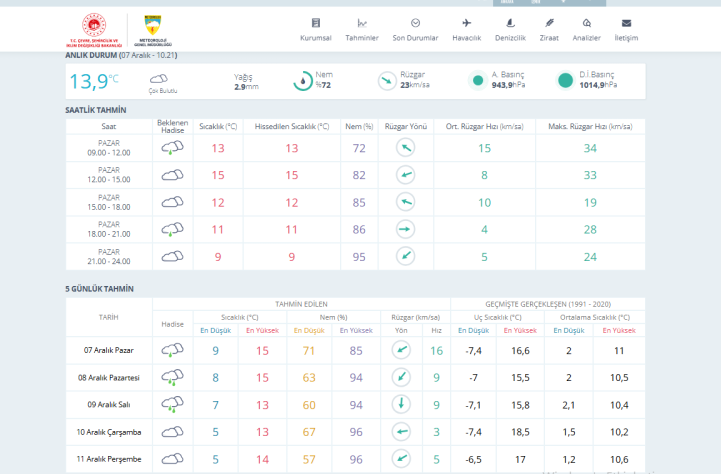This screenshot has height=474, width=721.
Task: Click the Son Durumlar clock icon
Action: (415, 23)
